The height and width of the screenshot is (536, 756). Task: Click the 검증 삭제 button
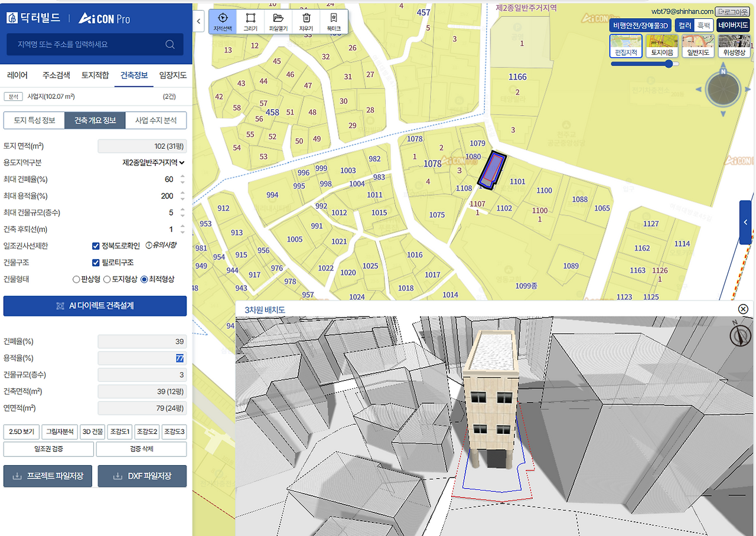[141, 449]
